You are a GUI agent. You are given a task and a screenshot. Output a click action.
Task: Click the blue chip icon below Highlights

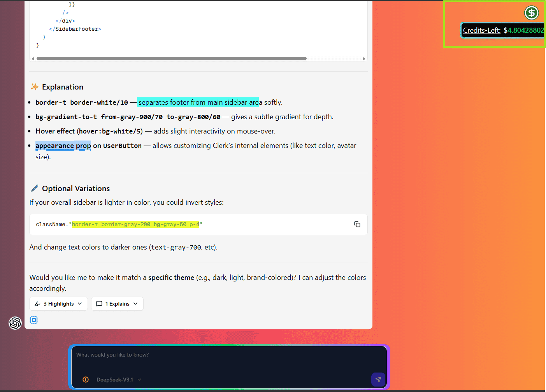tap(34, 320)
